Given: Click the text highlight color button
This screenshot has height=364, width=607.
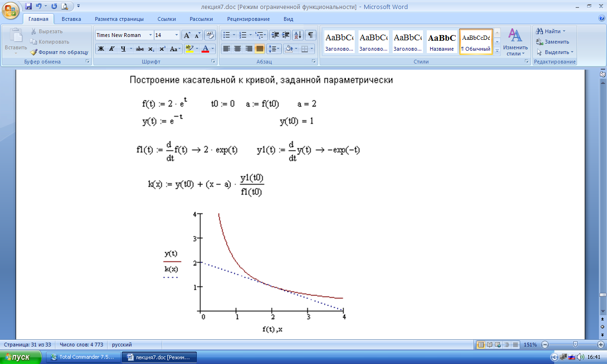Looking at the screenshot, I should point(189,49).
